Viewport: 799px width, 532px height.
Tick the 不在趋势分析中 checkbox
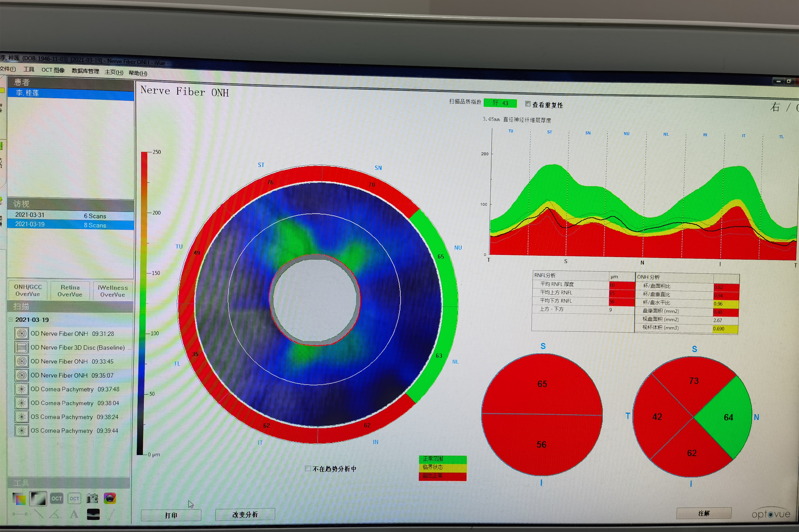point(308,469)
